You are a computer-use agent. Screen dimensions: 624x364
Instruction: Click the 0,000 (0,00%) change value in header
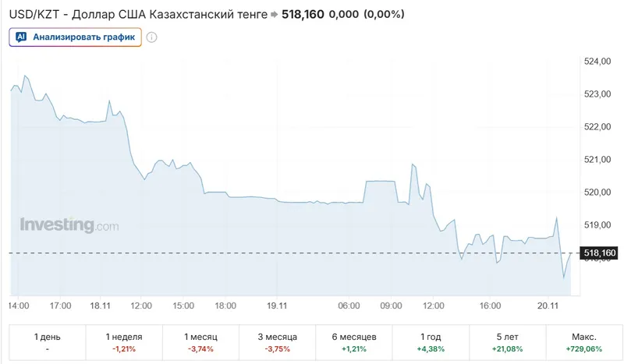pos(366,15)
